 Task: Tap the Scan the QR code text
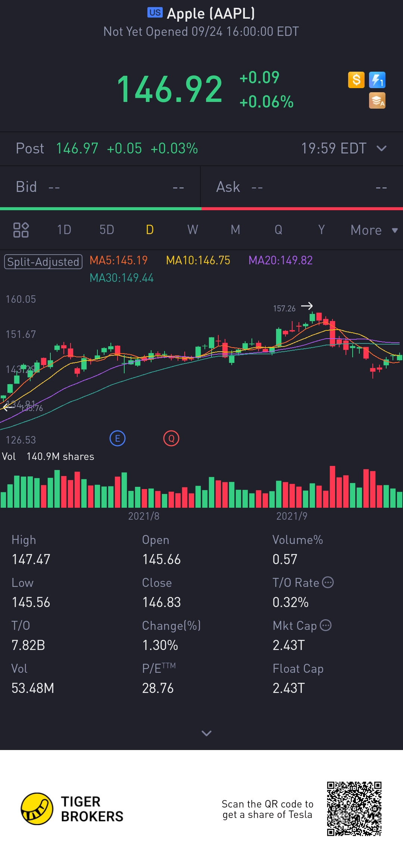point(267,809)
